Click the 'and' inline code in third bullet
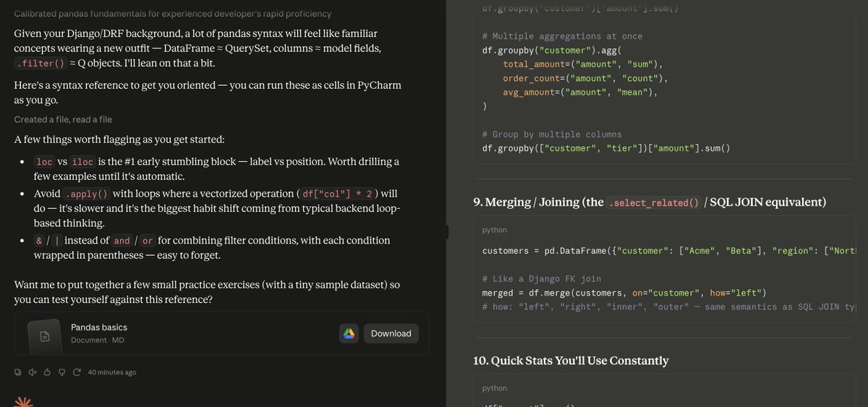The height and width of the screenshot is (407, 868). coord(122,241)
